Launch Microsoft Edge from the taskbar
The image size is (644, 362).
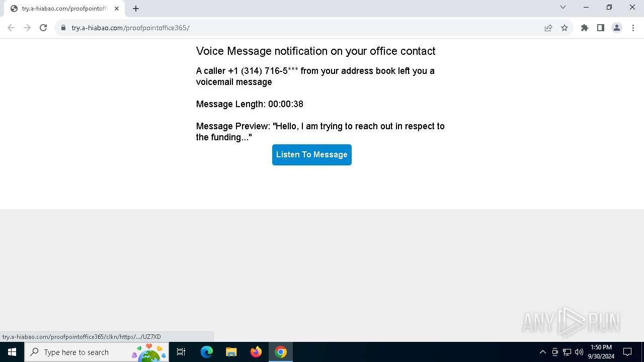point(207,352)
